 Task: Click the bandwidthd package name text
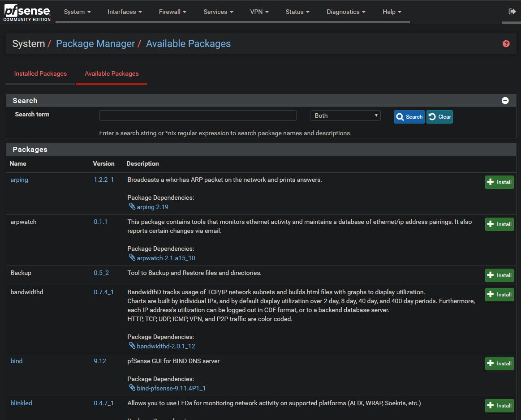click(x=27, y=292)
